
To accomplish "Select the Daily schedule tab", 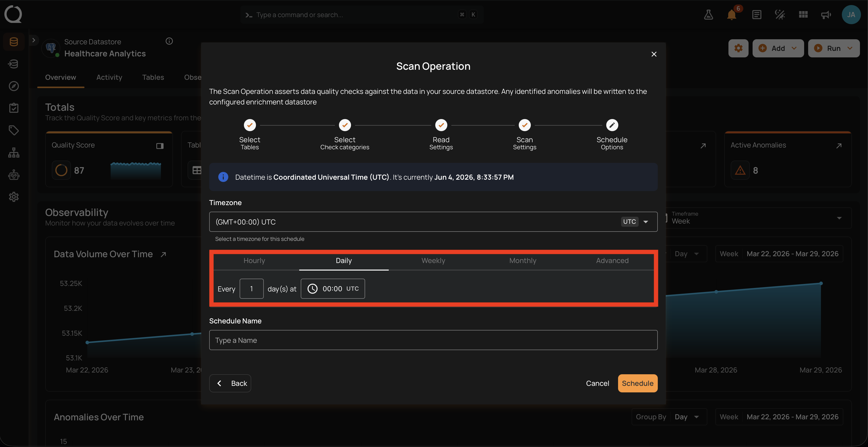I will click(x=344, y=260).
